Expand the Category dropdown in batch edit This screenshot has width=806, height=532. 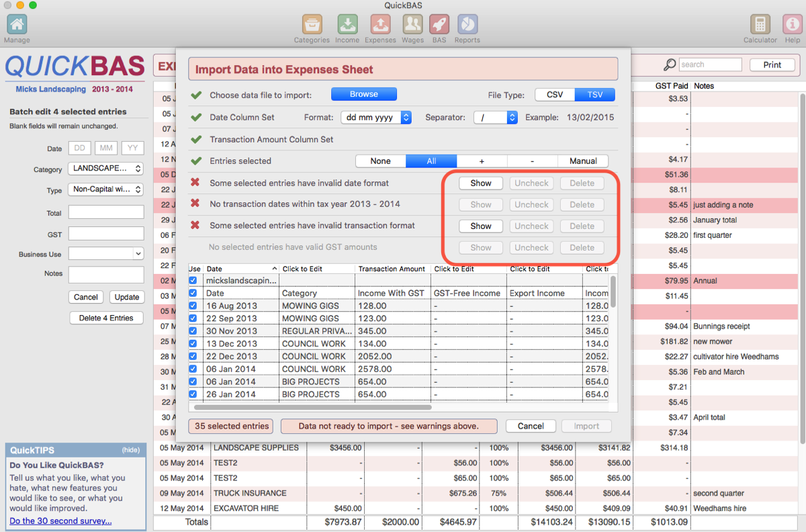click(x=106, y=169)
